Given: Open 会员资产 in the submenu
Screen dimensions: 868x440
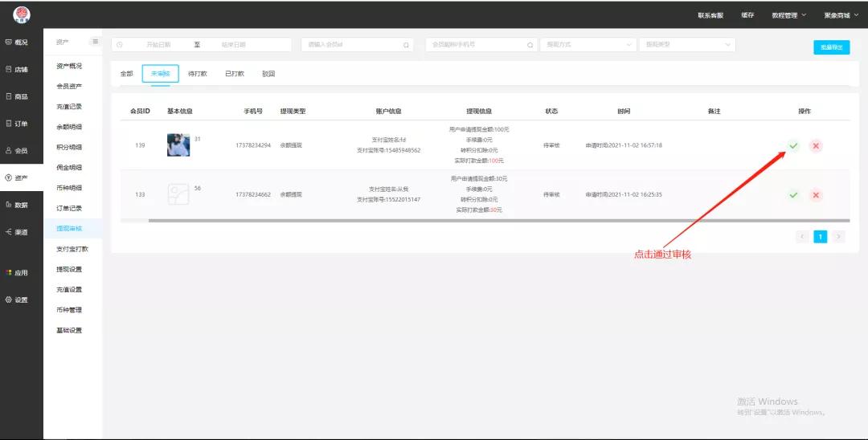Looking at the screenshot, I should pos(69,86).
